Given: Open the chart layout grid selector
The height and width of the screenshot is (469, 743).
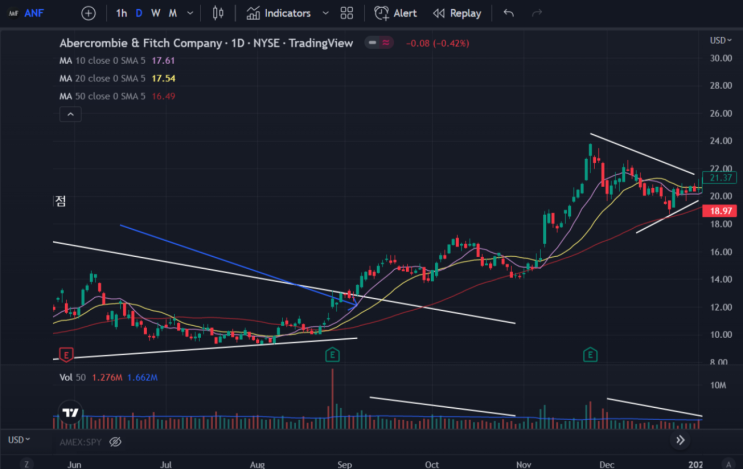Looking at the screenshot, I should pos(347,13).
